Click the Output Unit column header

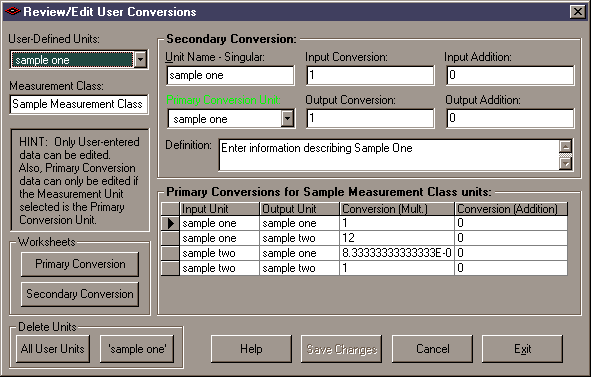(x=299, y=209)
